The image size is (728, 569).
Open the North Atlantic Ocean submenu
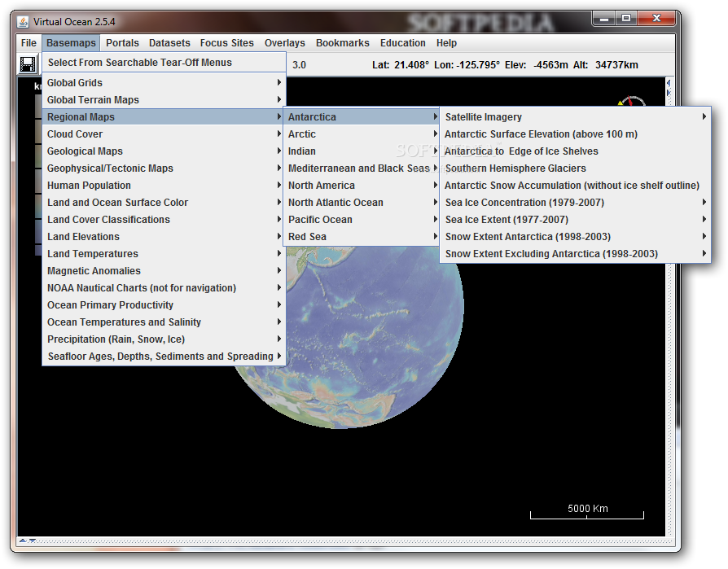coord(362,203)
